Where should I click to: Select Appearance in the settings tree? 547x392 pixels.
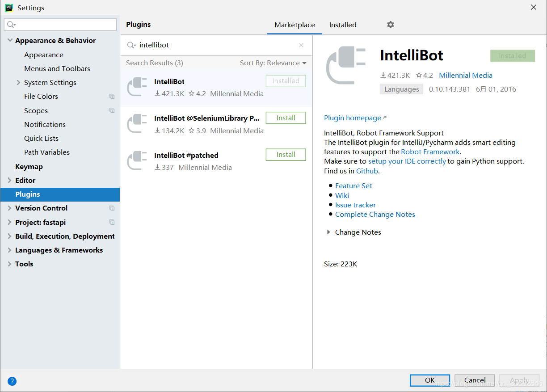pos(44,55)
